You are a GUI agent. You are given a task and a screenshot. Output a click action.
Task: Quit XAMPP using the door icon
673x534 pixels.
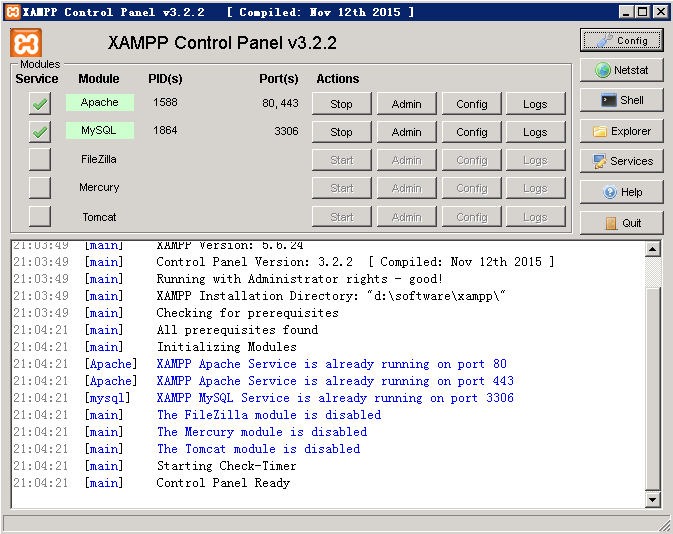click(621, 223)
